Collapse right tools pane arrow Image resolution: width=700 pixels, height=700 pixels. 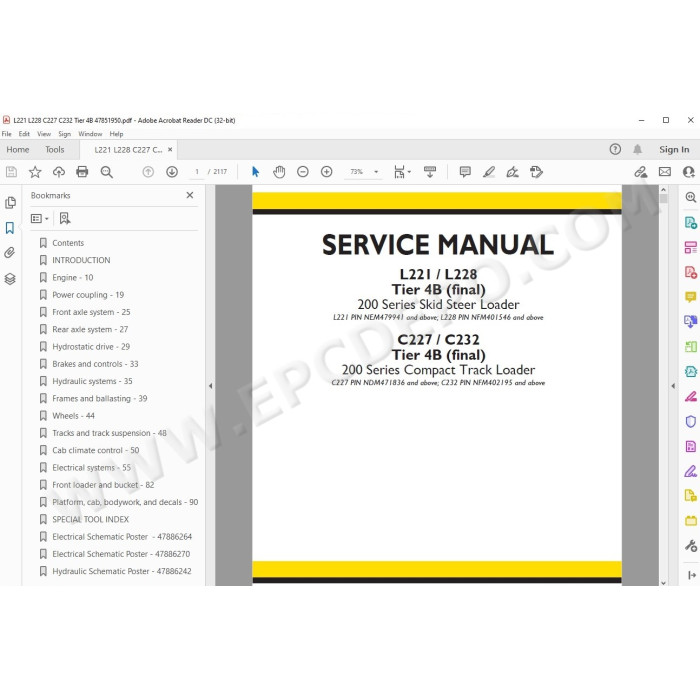click(x=673, y=386)
